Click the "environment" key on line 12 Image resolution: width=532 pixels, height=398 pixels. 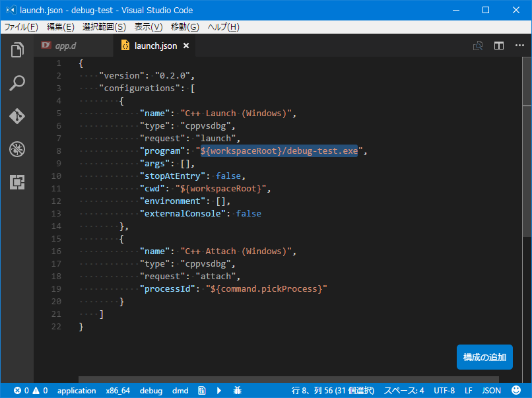click(172, 201)
